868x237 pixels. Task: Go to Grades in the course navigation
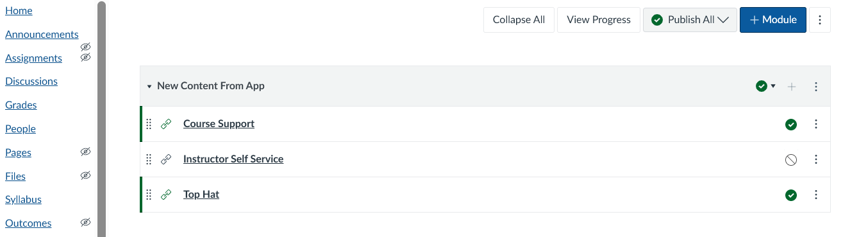(21, 105)
